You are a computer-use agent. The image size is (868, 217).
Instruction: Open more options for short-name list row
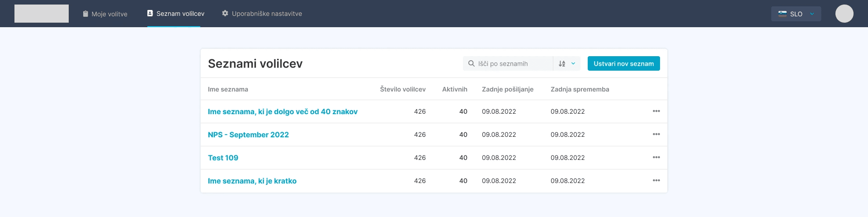point(656,180)
